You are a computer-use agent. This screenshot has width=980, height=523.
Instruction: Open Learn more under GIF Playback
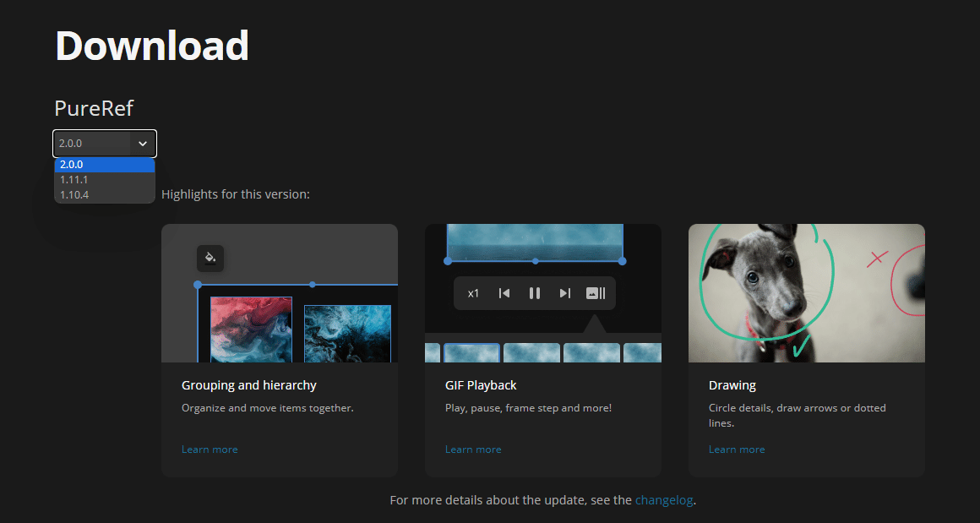tap(473, 449)
